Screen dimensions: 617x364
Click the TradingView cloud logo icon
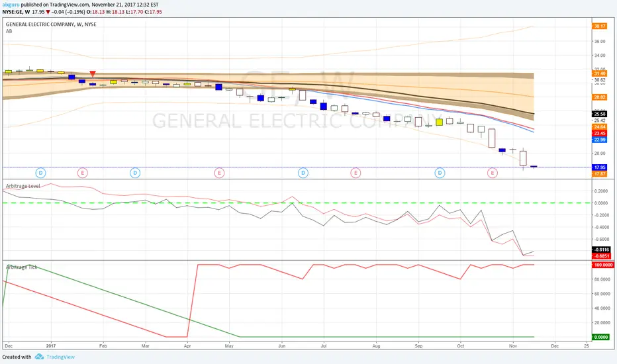click(39, 357)
